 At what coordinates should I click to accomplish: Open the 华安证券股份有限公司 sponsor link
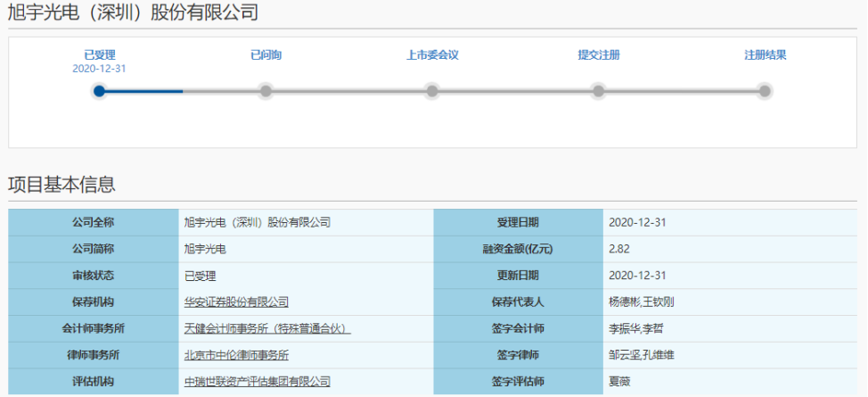[x=236, y=302]
